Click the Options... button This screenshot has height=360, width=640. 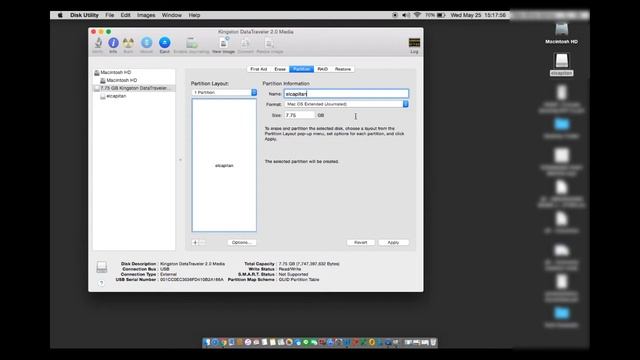pyautogui.click(x=242, y=242)
